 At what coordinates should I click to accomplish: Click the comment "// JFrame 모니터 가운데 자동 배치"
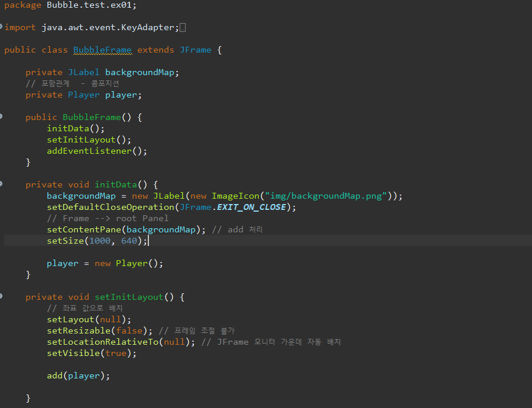271,342
